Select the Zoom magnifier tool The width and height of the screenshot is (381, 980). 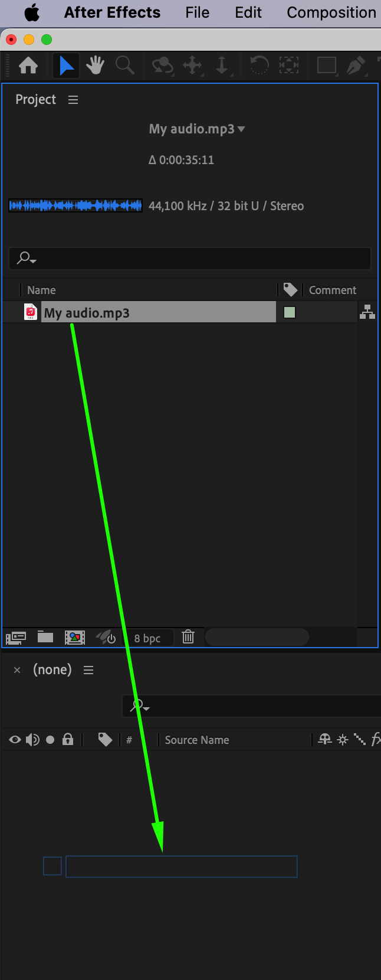pos(124,66)
